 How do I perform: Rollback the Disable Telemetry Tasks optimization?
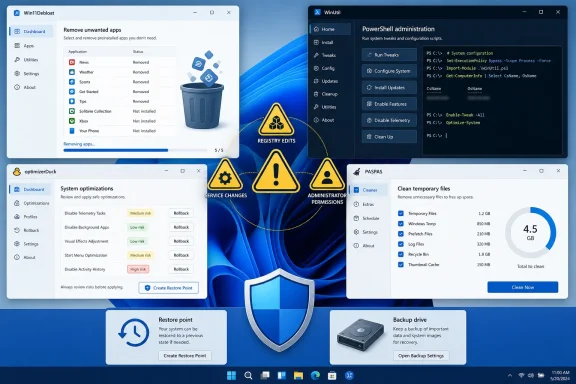tap(181, 213)
